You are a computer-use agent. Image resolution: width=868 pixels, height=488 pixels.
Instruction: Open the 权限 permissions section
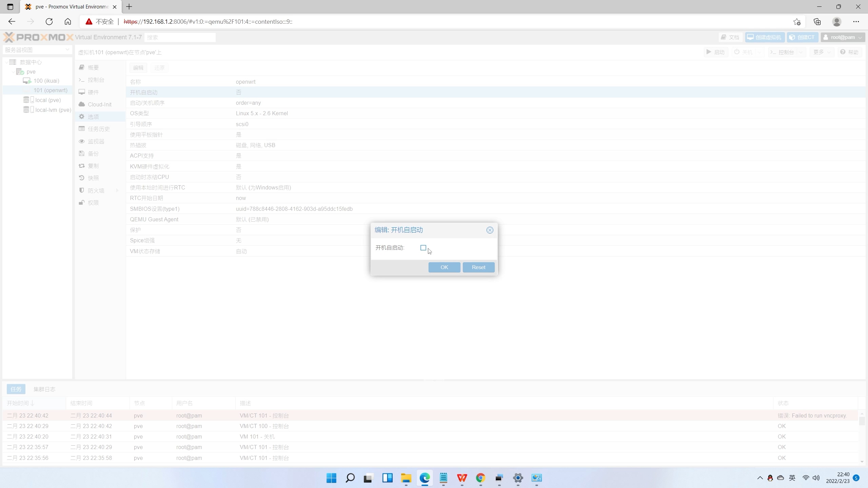[x=93, y=203]
